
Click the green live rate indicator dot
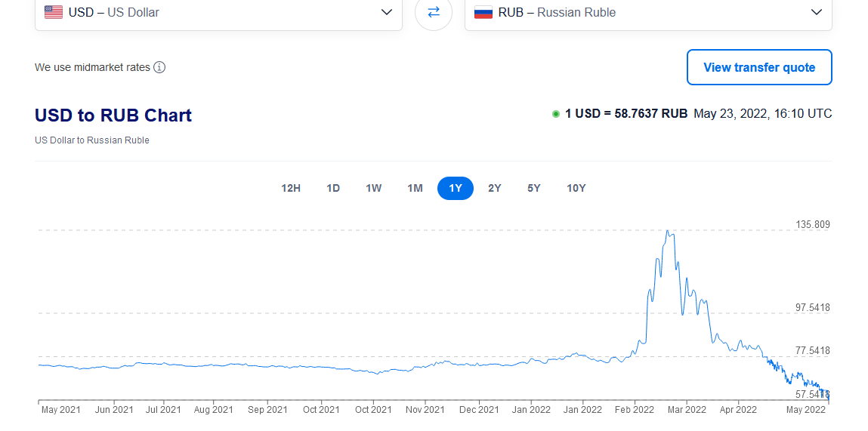tap(556, 114)
